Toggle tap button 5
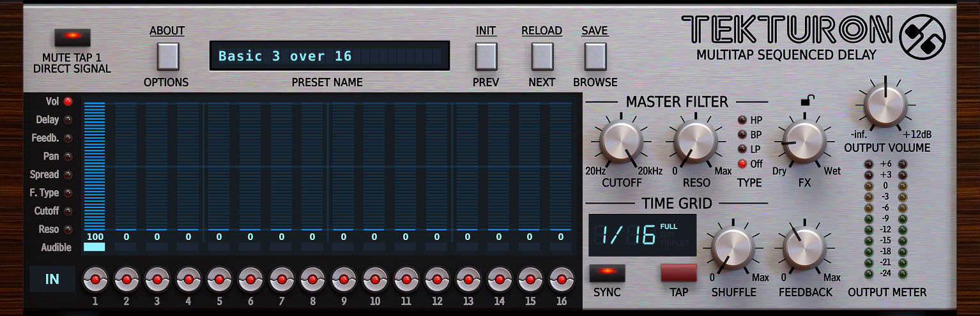 [219, 280]
